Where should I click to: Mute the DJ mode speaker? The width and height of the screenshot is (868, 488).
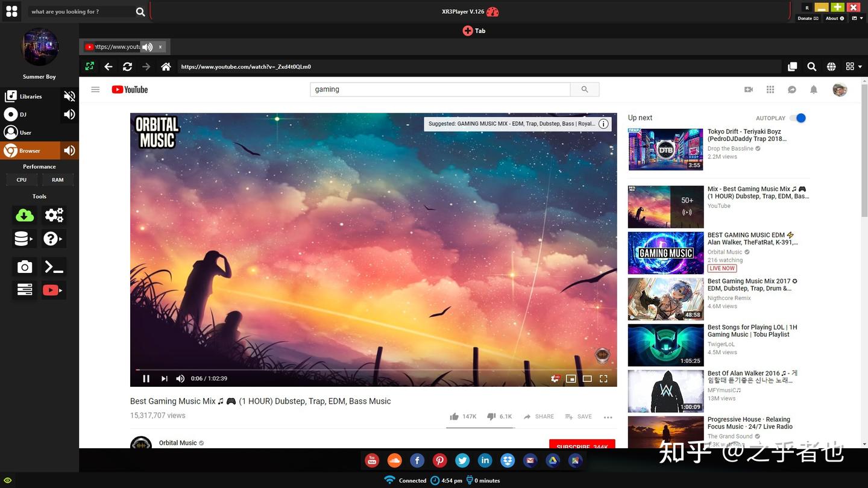point(70,114)
